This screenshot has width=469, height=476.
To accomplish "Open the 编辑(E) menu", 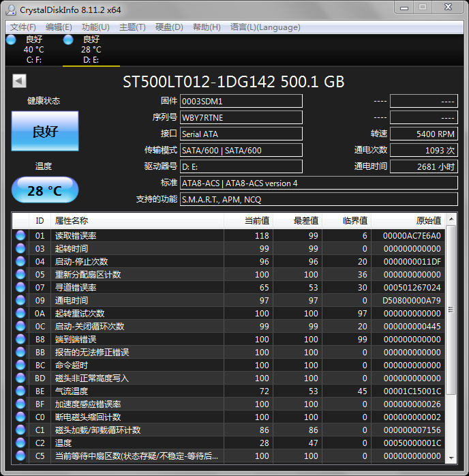I will [59, 27].
